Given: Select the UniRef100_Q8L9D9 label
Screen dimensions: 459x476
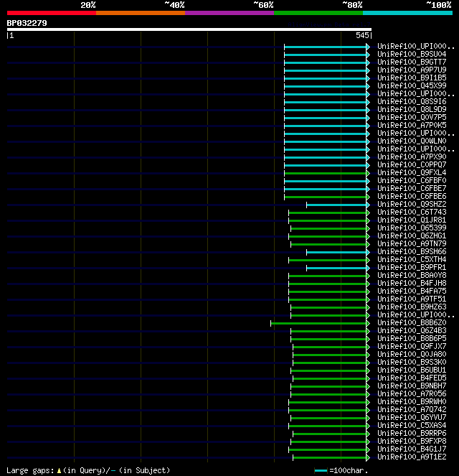Looking at the screenshot, I should [x=412, y=110].
